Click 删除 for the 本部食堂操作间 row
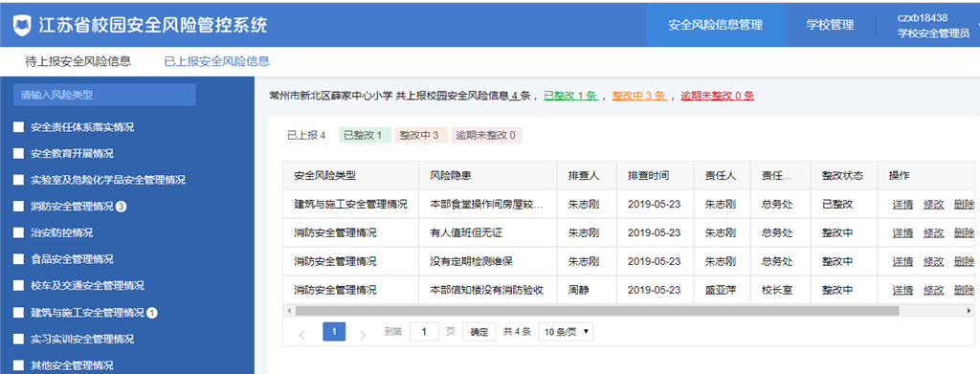The image size is (980, 374). pyautogui.click(x=964, y=204)
